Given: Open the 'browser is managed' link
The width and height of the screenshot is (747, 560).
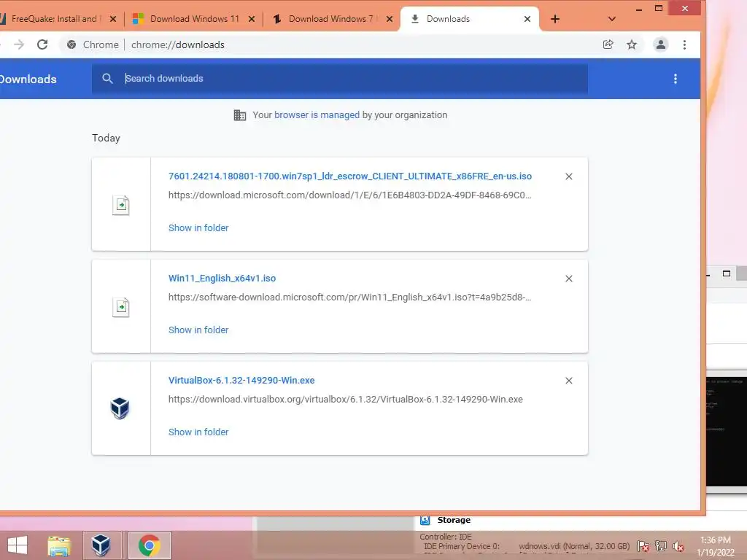Looking at the screenshot, I should 317,114.
